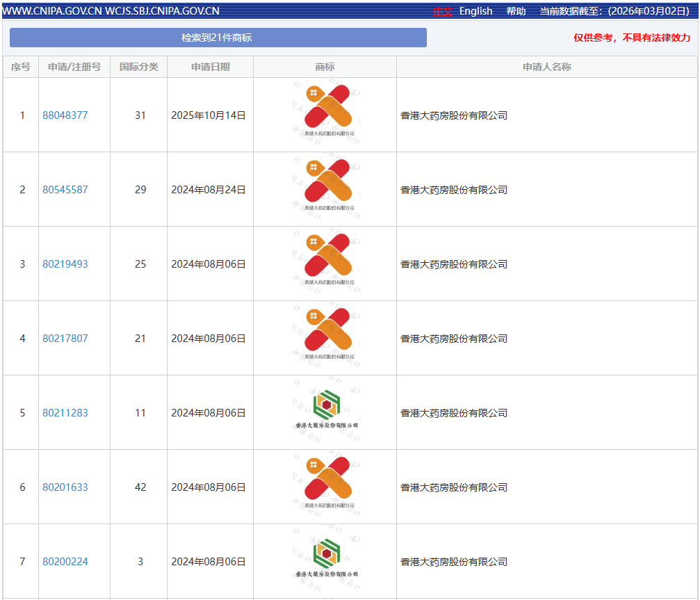700x600 pixels.
Task: Open registration link 80201633
Action: pyautogui.click(x=65, y=487)
